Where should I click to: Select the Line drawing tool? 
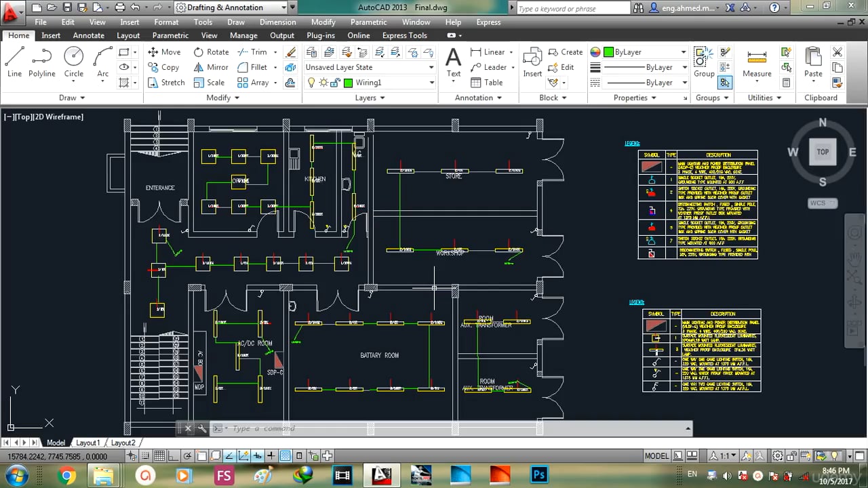(14, 62)
